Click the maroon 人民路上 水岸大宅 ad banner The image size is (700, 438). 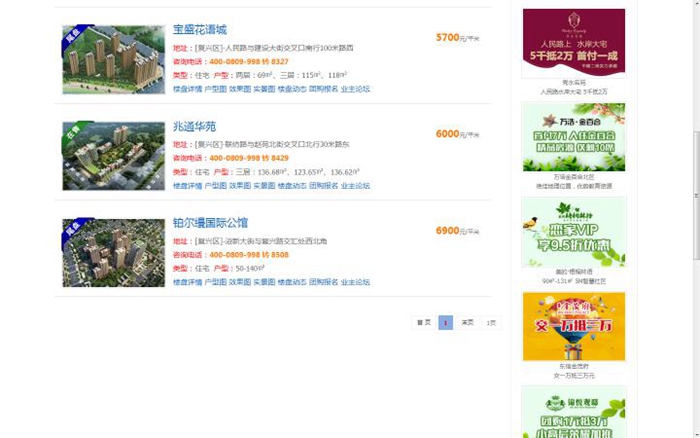click(574, 42)
